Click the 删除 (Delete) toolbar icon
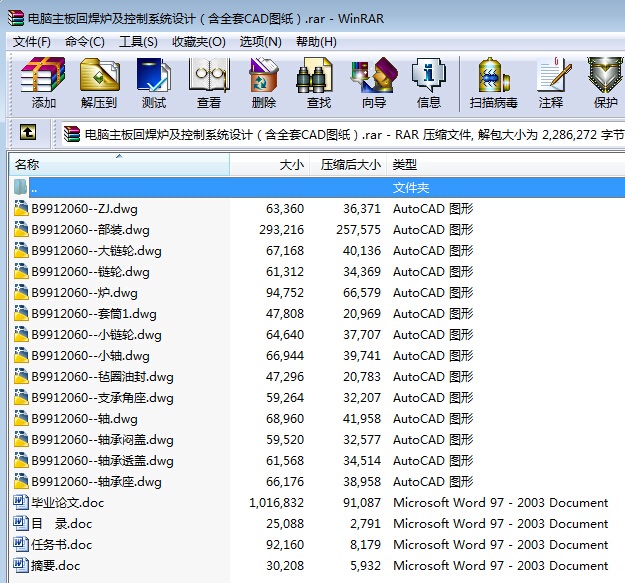The width and height of the screenshot is (625, 583). tap(263, 75)
